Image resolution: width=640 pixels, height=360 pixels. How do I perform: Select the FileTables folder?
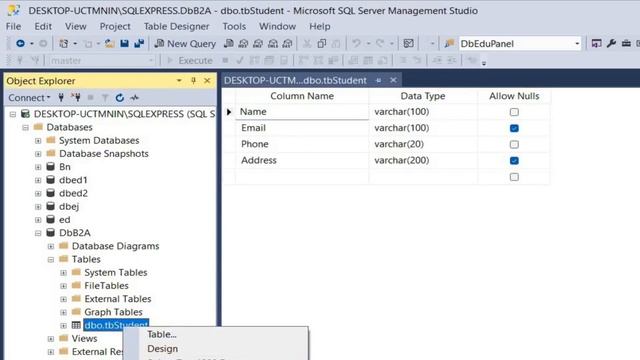[x=106, y=286]
